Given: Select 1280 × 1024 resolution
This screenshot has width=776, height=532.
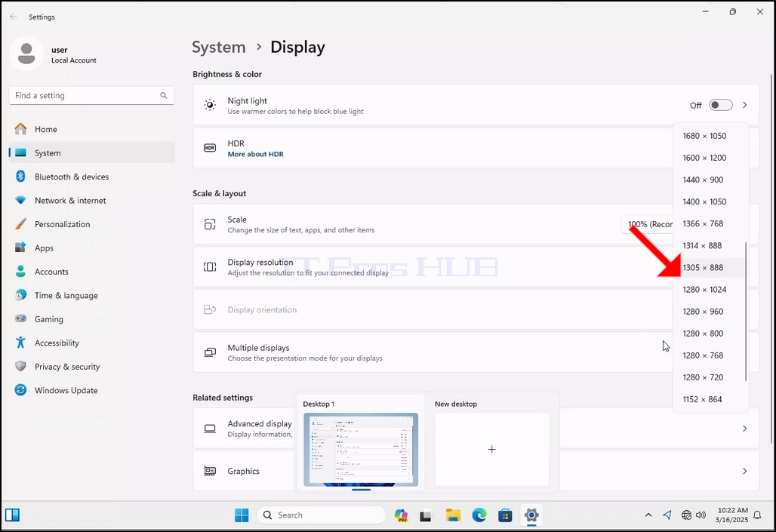Looking at the screenshot, I should (x=710, y=290).
